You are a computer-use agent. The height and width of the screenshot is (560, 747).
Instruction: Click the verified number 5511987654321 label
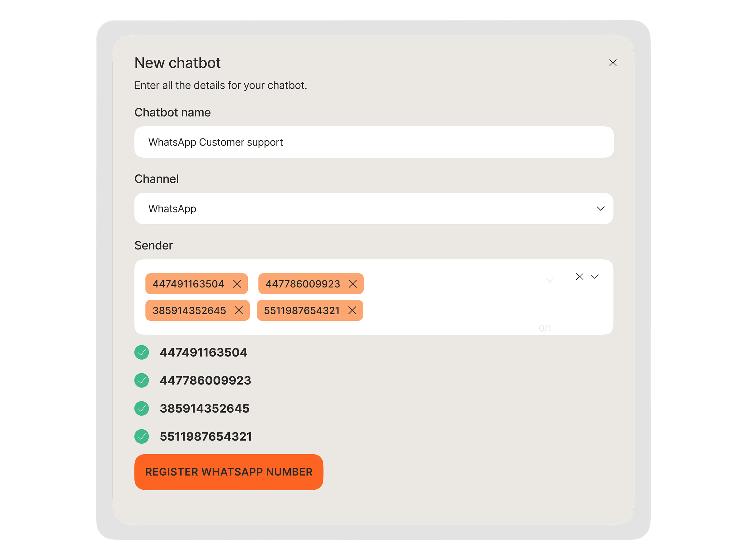(x=206, y=436)
